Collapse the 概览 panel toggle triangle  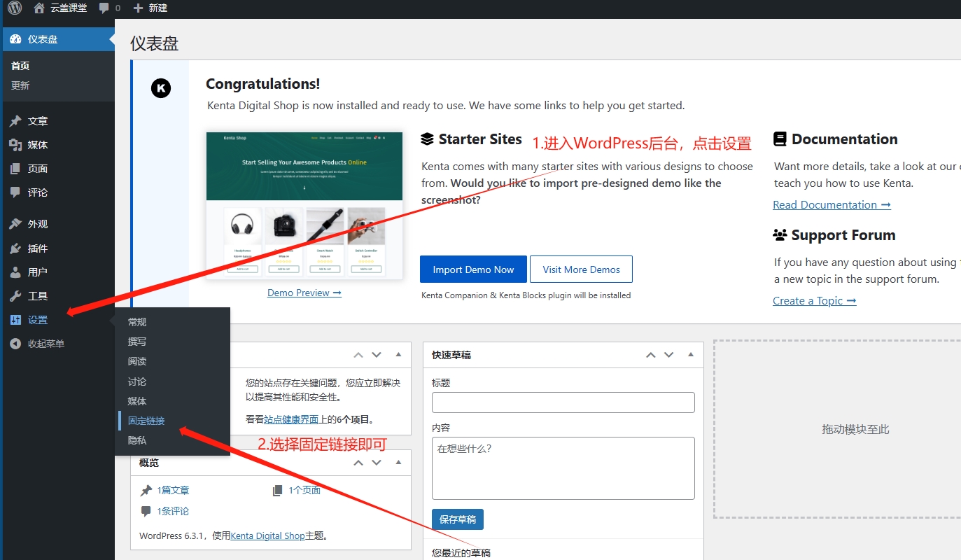coord(398,462)
